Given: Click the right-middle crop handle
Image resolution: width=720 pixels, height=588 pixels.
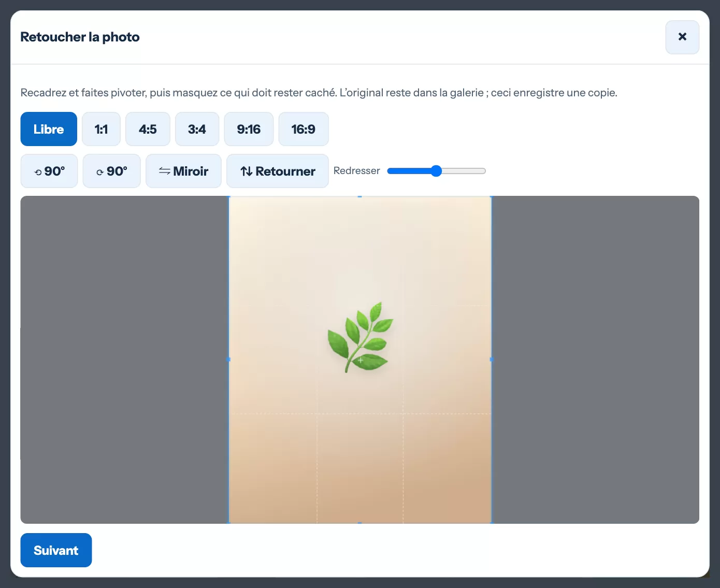Looking at the screenshot, I should (x=492, y=360).
